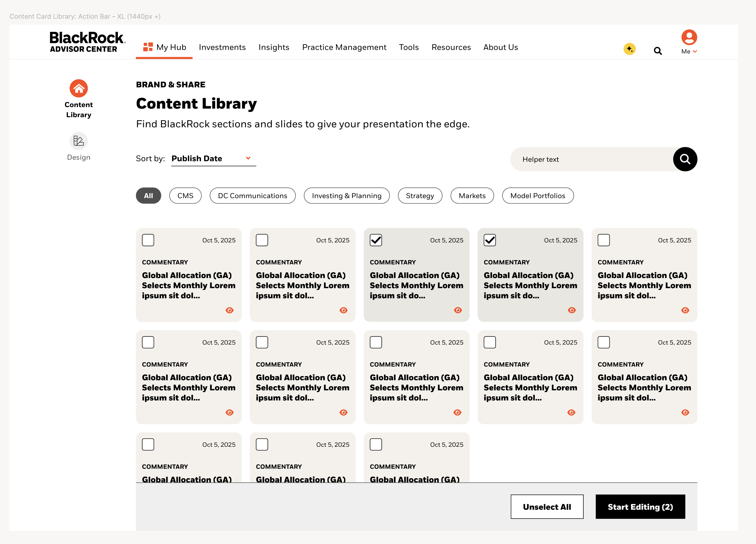Viewport: 756px width, 544px height.
Task: Click the Start Editing (2) button
Action: [640, 507]
